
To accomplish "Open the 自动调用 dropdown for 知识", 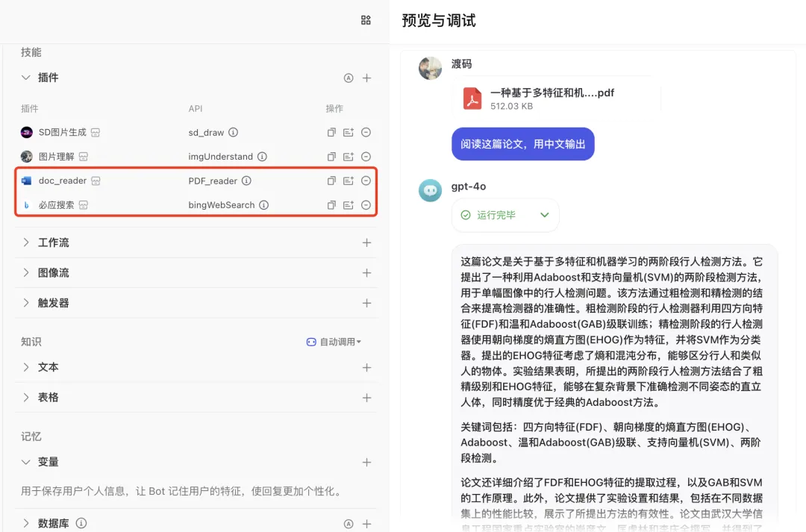I will coord(340,341).
